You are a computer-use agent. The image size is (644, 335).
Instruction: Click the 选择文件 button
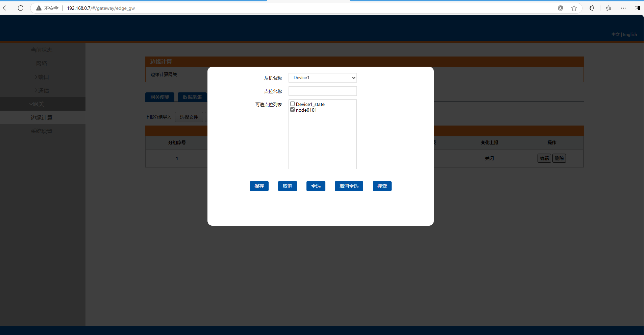(189, 117)
